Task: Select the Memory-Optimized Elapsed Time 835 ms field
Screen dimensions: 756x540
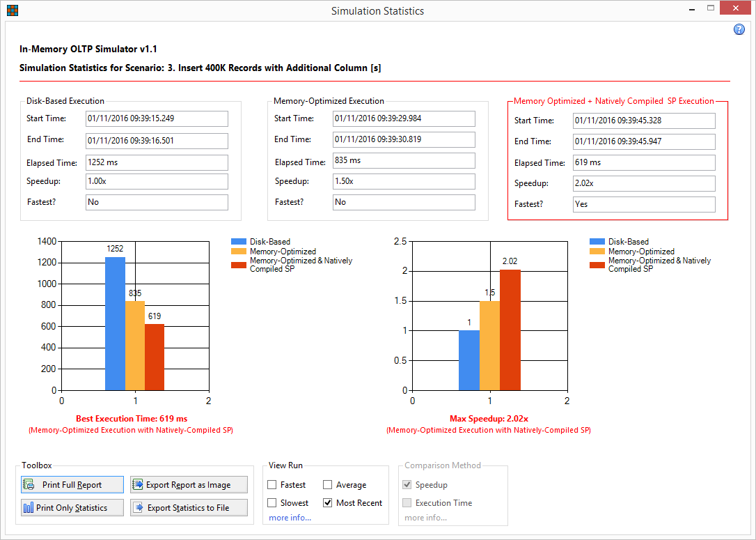Action: click(404, 161)
